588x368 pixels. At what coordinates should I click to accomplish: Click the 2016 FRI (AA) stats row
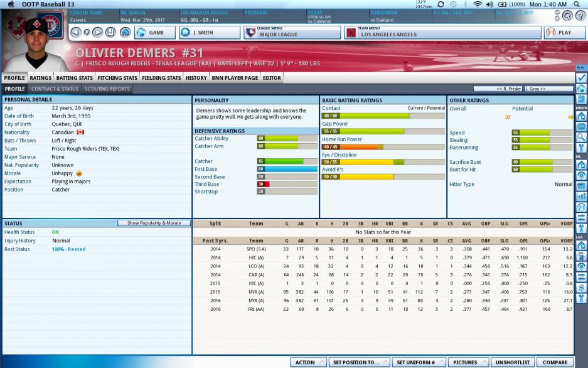point(383,309)
